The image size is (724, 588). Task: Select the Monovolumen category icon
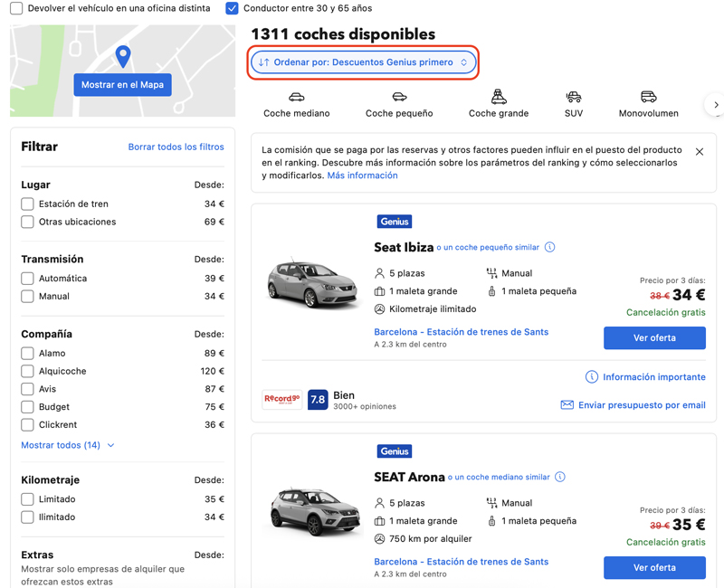coord(648,97)
